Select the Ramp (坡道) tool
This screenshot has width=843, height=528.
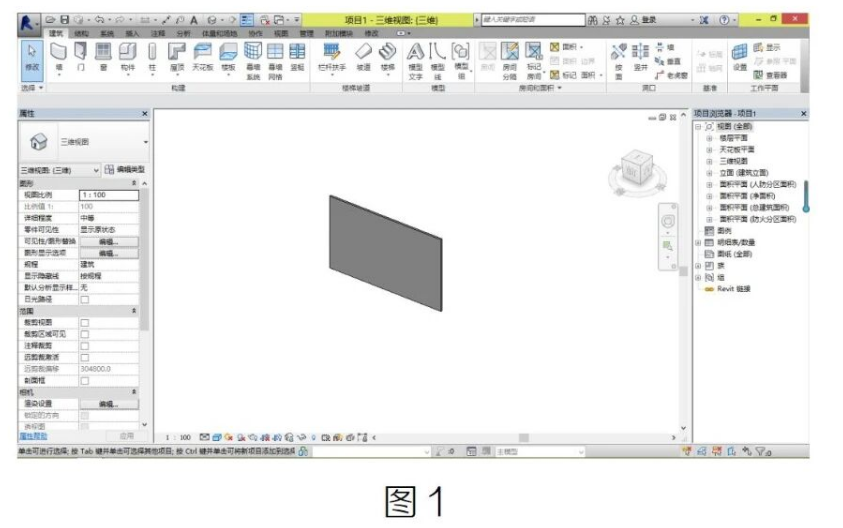point(363,57)
